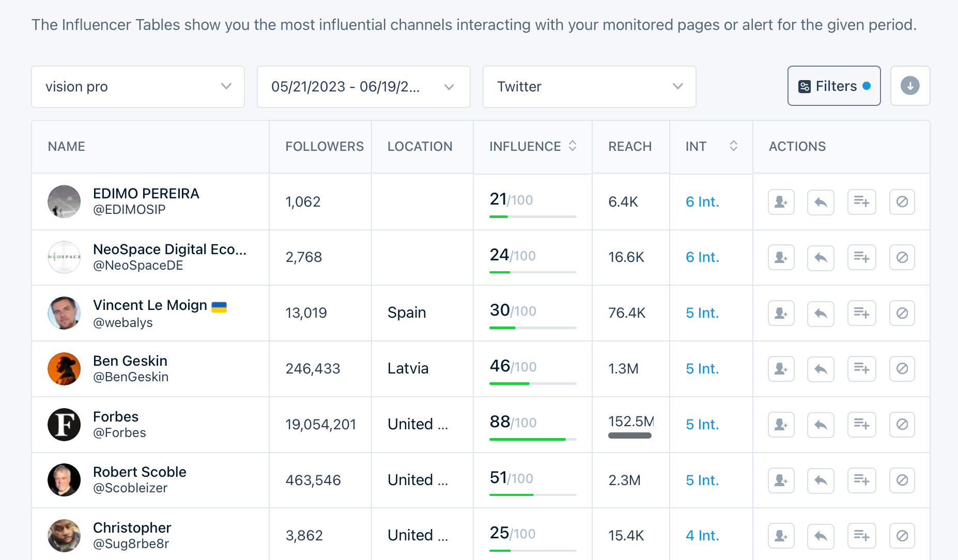The image size is (958, 560).
Task: Open the Twitter source dropdown
Action: [589, 87]
